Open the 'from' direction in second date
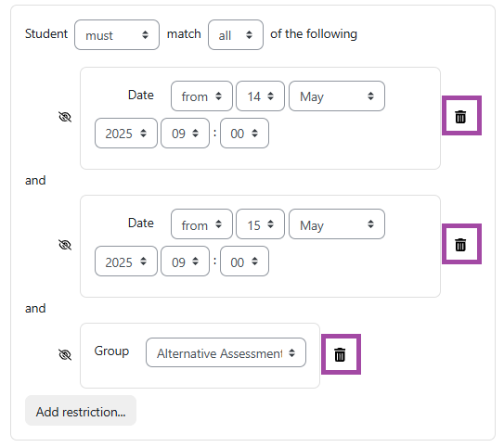The width and height of the screenshot is (504, 447). (201, 224)
